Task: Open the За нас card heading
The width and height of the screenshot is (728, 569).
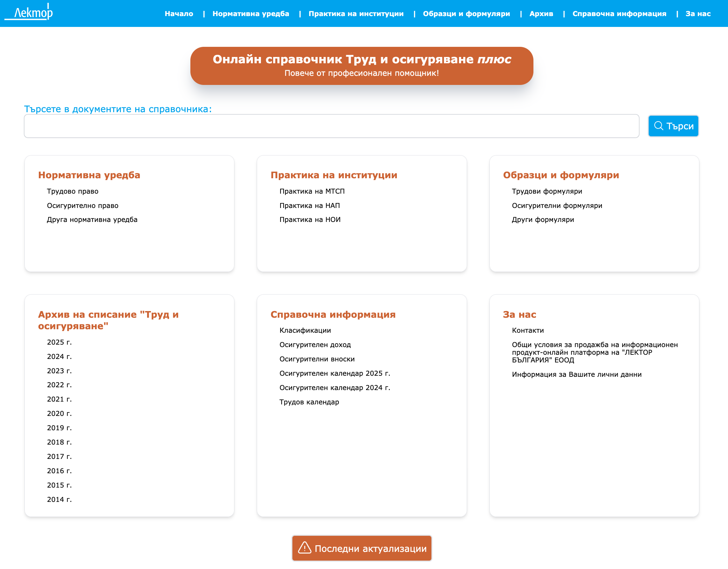Action: point(519,315)
